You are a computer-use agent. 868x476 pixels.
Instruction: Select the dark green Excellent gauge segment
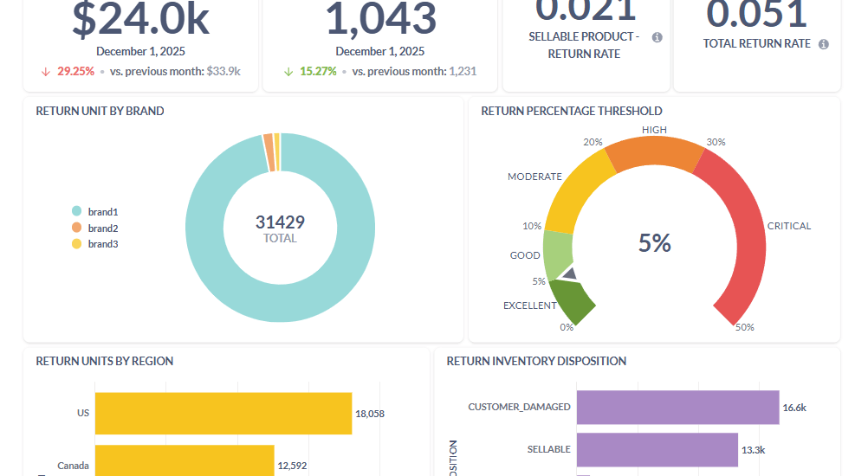(x=574, y=302)
